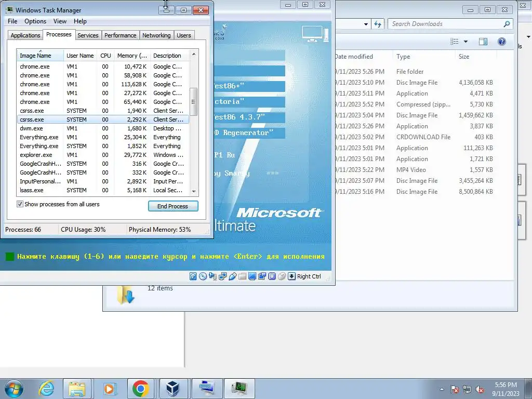
Task: Switch to Google Chrome on the taskbar
Action: tap(140, 389)
